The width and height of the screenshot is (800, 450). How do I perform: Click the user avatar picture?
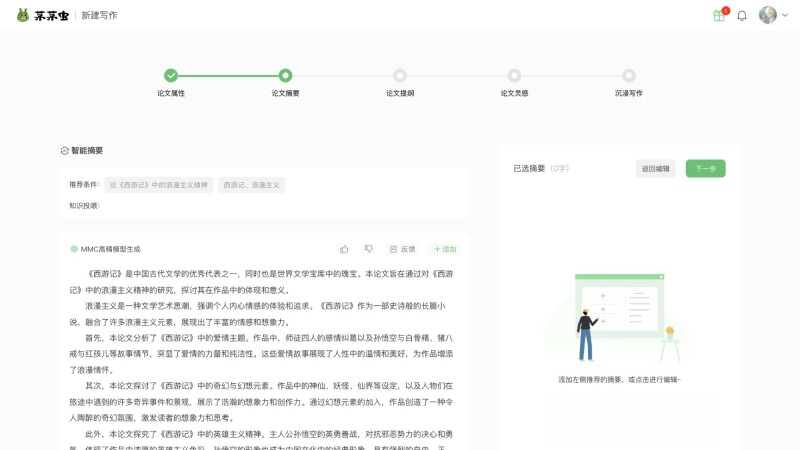(x=767, y=15)
